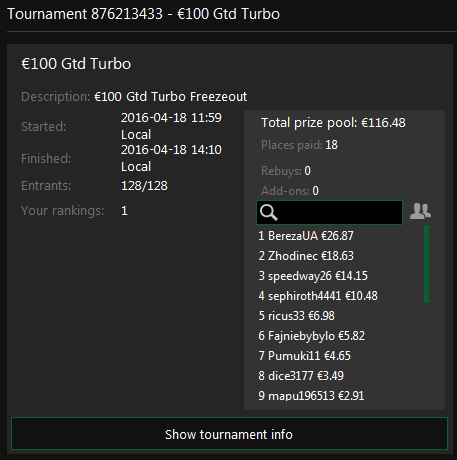This screenshot has height=460, width=457.
Task: Open Show tournament info
Action: (x=229, y=433)
